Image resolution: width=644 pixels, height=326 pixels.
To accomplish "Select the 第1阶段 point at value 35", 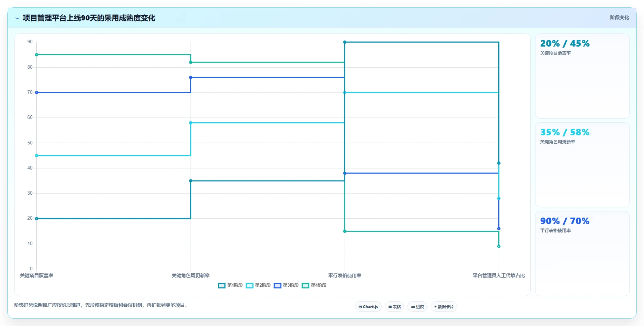I will click(x=191, y=181).
